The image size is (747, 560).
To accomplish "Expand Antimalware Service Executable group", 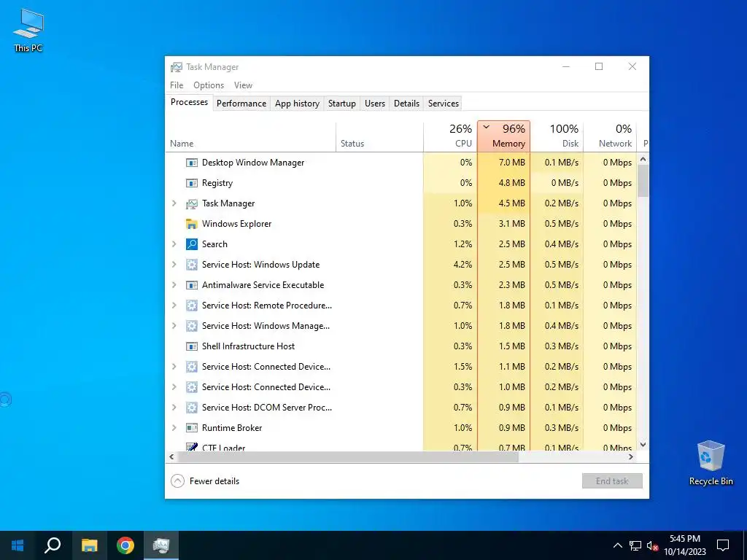I will pos(174,285).
